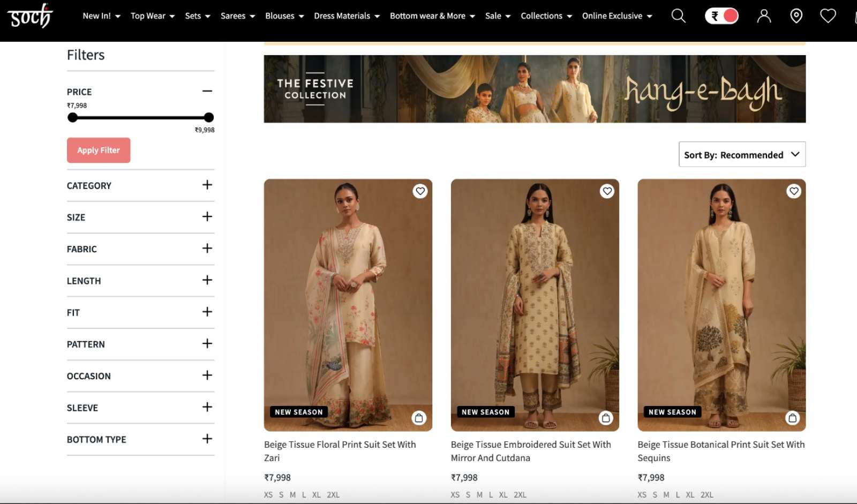Open the wishlist heart in header

828,16
